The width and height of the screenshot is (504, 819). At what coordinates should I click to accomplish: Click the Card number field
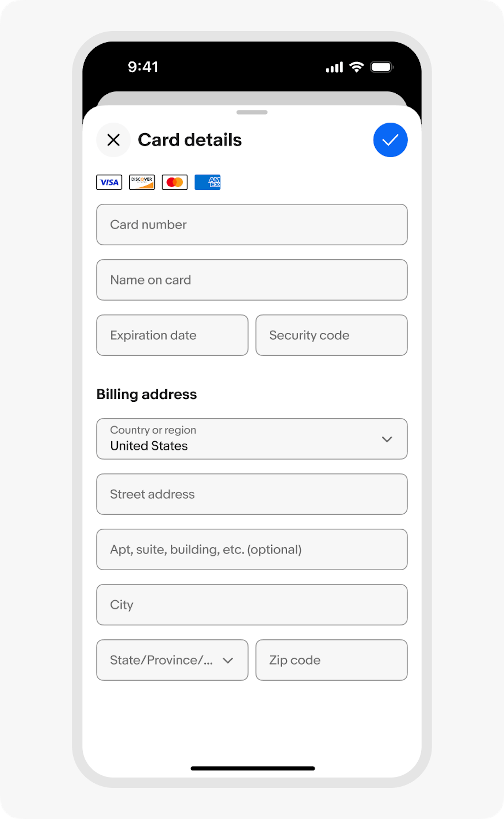click(252, 225)
